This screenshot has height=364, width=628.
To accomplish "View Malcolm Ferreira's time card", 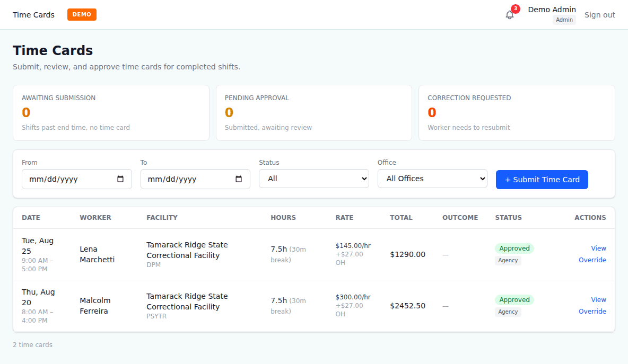I will pos(598,299).
